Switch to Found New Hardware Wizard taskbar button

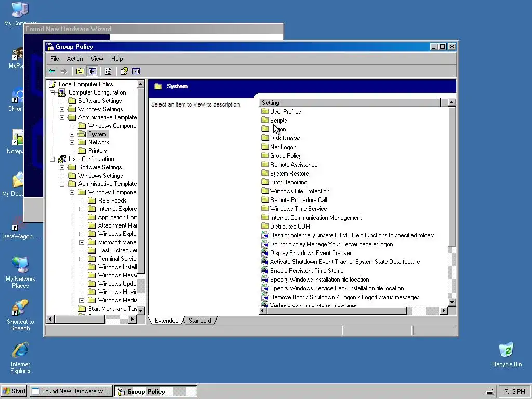[71, 391]
